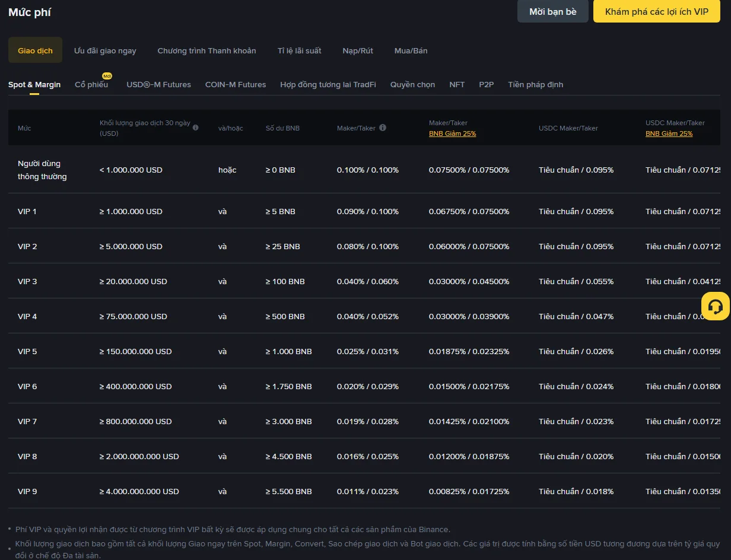Show info for 30-day trading volume

196,128
